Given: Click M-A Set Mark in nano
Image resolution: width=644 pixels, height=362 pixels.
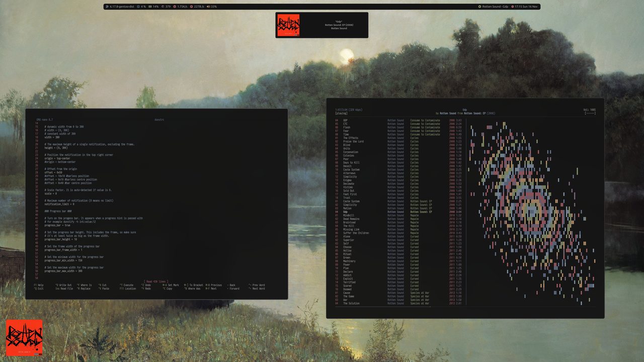Looking at the screenshot, I should [171, 285].
